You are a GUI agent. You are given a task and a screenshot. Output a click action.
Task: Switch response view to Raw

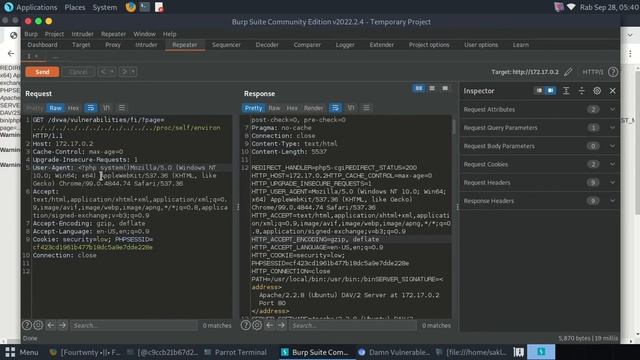click(274, 108)
